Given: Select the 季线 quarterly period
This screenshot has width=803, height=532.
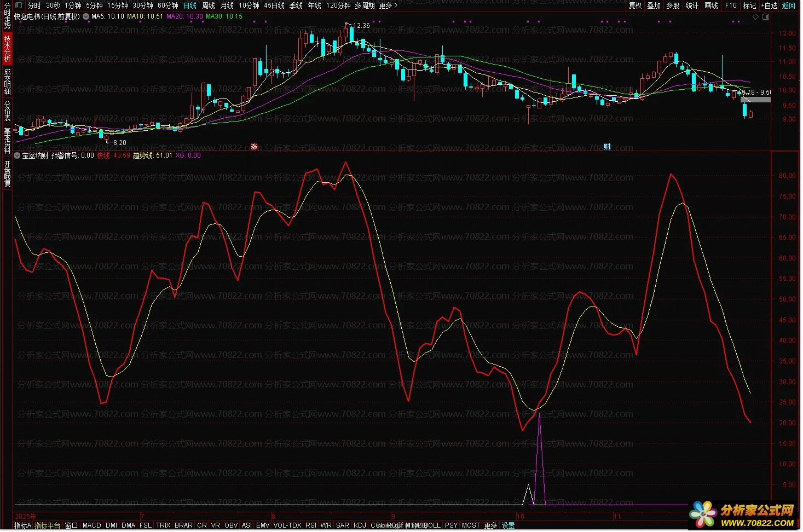Looking at the screenshot, I should (296, 5).
